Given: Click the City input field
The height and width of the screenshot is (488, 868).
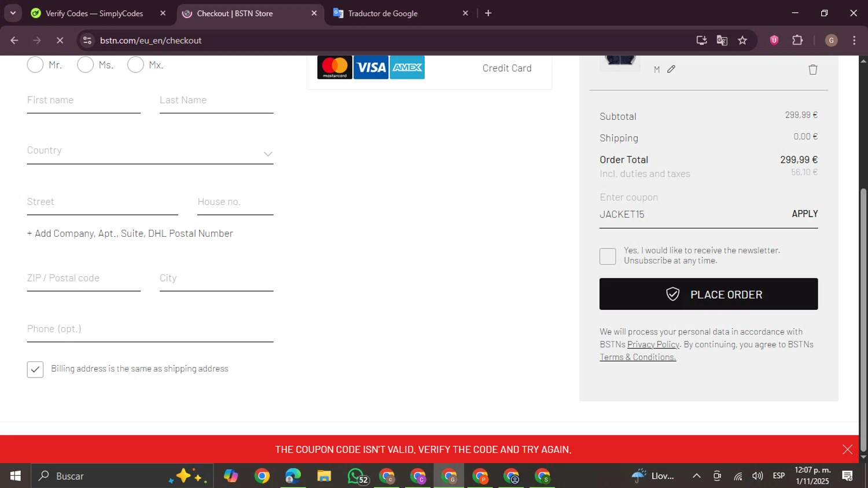Looking at the screenshot, I should point(216,279).
